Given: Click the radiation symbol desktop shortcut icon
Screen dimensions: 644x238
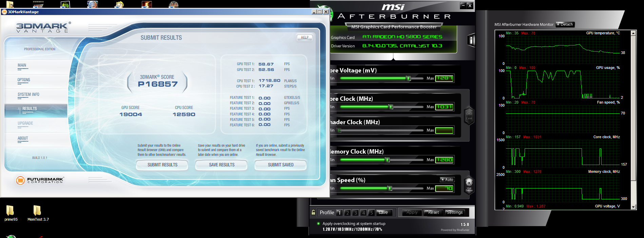Looking at the screenshot, I should [174, 4].
